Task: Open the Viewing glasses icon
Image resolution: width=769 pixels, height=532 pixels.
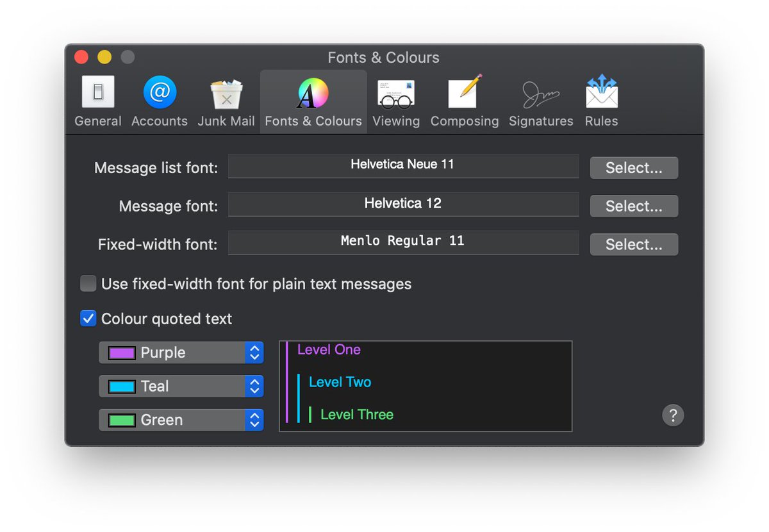Action: (x=395, y=94)
